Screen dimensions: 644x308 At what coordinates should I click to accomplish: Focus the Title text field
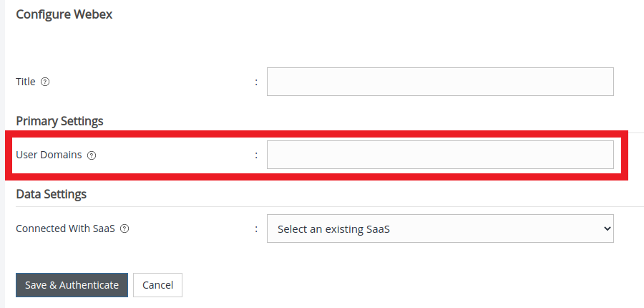coord(440,82)
